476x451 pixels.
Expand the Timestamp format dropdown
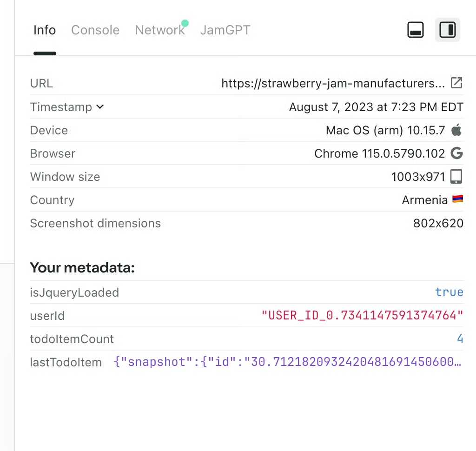tap(99, 107)
